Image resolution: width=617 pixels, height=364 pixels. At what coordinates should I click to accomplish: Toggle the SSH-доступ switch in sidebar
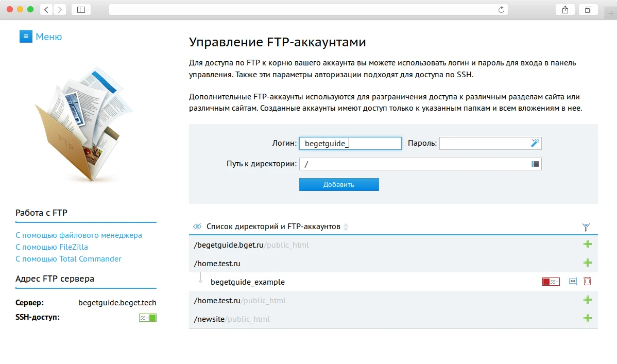[147, 318]
